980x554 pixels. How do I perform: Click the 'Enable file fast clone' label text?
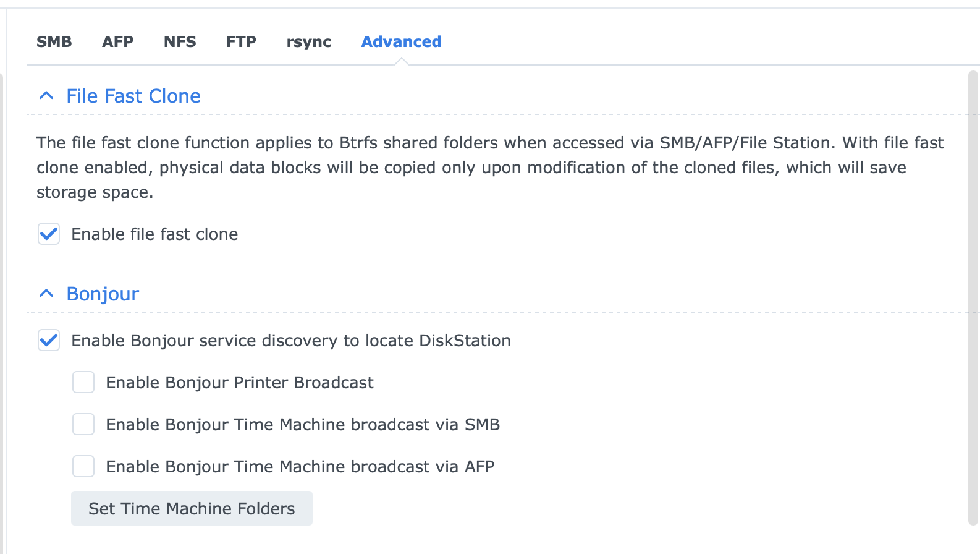click(154, 234)
